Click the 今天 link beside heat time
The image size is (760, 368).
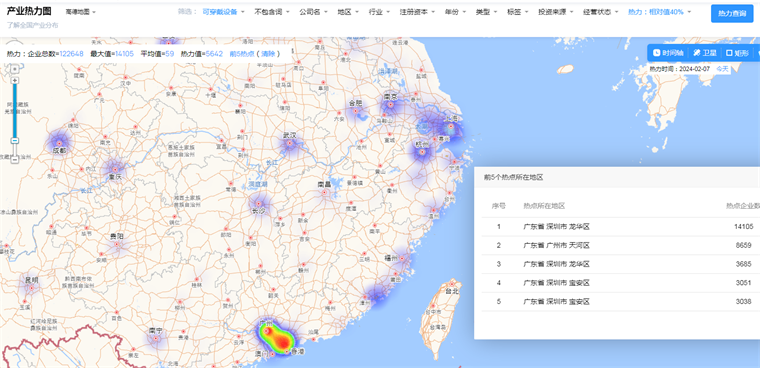point(722,69)
